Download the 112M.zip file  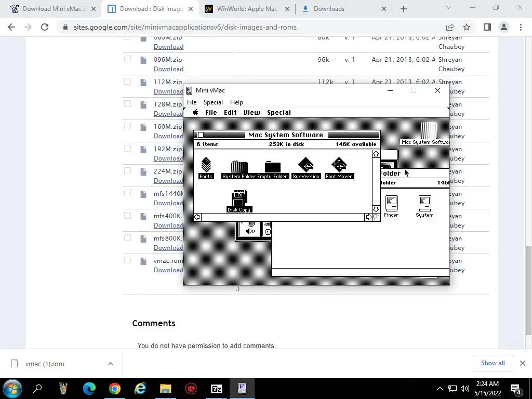168,91
